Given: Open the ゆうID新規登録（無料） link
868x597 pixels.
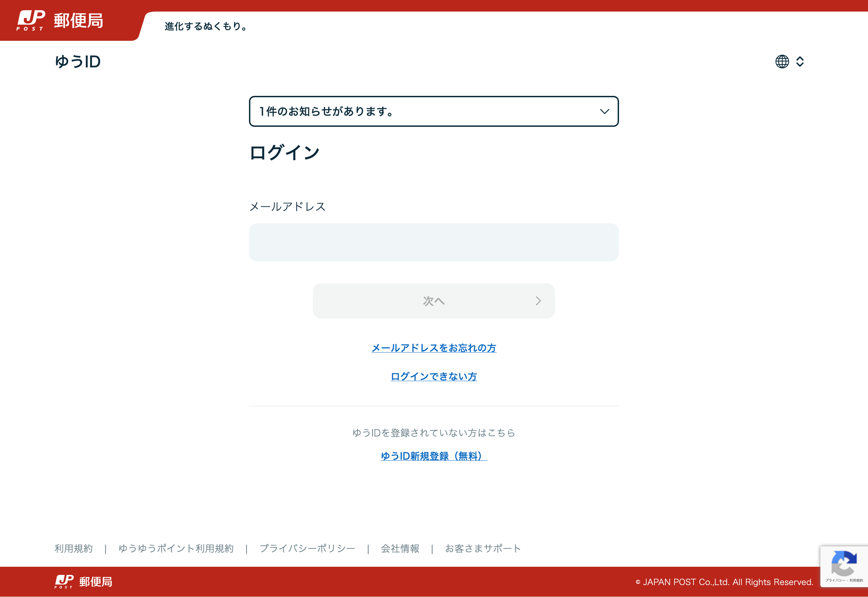Looking at the screenshot, I should [x=434, y=456].
